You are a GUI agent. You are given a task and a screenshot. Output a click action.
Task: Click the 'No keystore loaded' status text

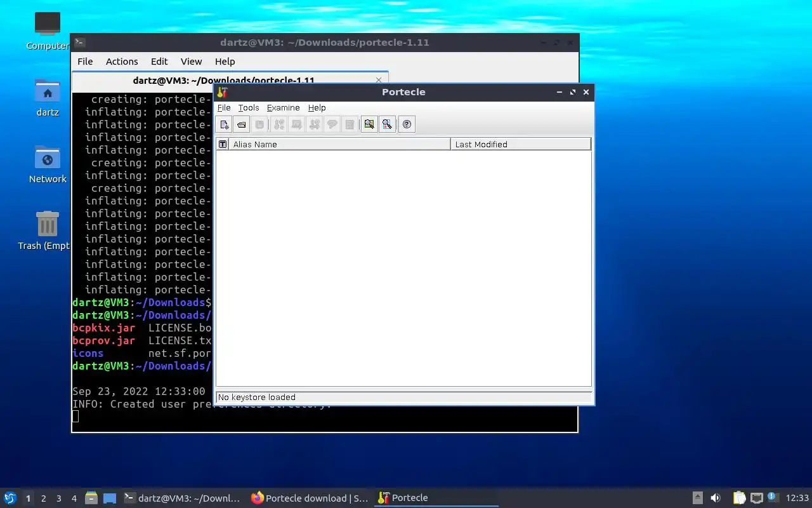[x=257, y=397]
